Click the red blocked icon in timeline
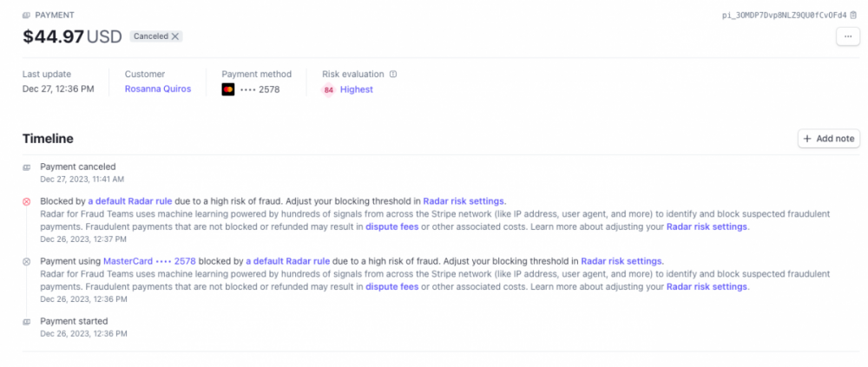This screenshot has height=367, width=868. 26,201
